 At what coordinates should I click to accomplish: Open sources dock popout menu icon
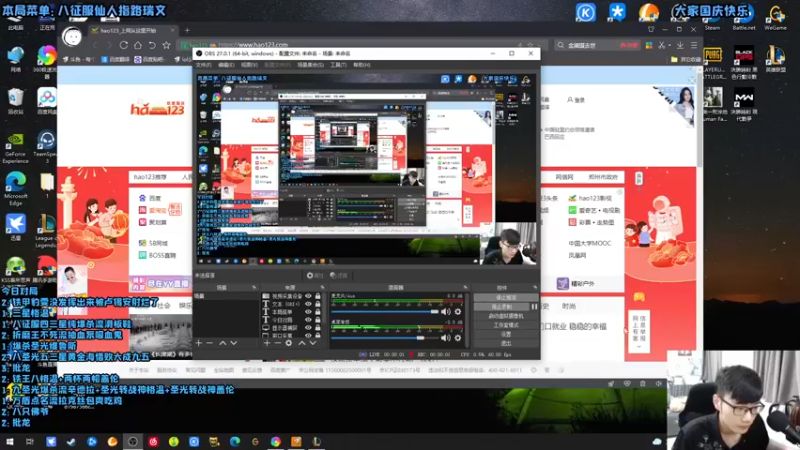click(322, 287)
